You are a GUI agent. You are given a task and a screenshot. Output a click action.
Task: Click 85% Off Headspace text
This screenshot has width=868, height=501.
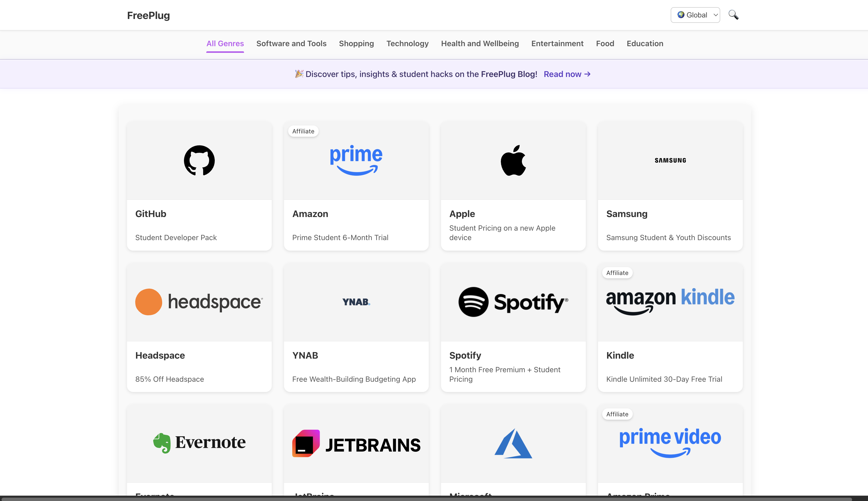point(169,379)
